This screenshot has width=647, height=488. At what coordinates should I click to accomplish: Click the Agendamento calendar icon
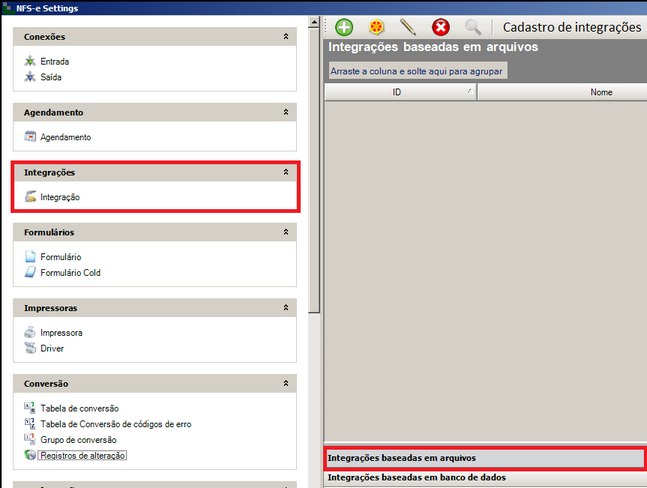(30, 137)
